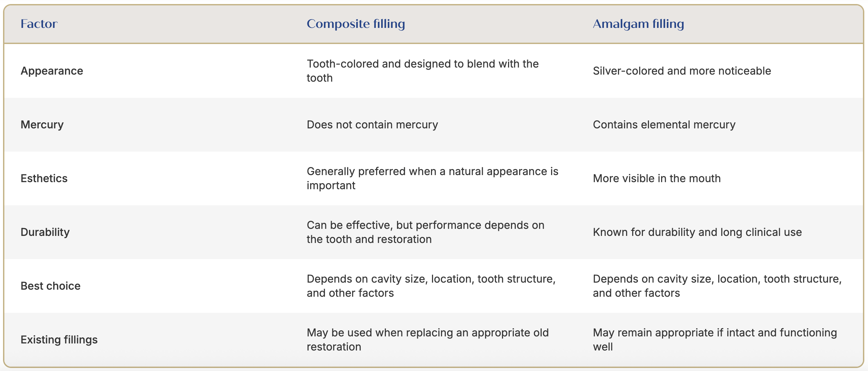Click 'Tooth-colored and designed to blend' cell
This screenshot has width=868, height=371.
click(423, 71)
